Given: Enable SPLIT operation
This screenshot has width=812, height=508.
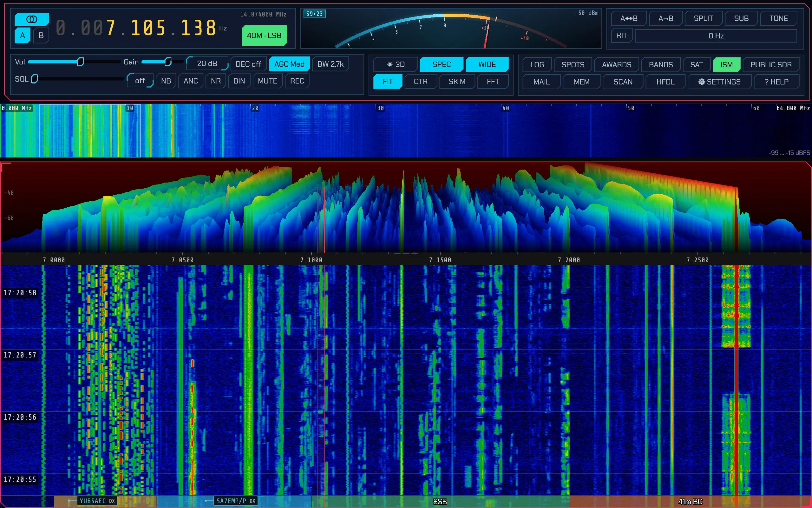Looking at the screenshot, I should point(703,18).
